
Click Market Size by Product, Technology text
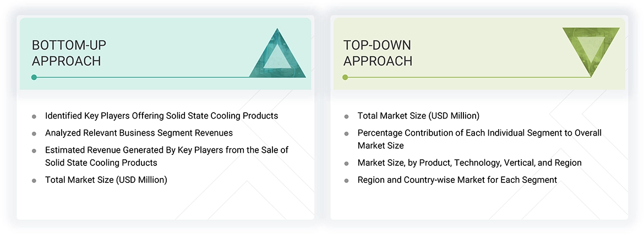(469, 163)
